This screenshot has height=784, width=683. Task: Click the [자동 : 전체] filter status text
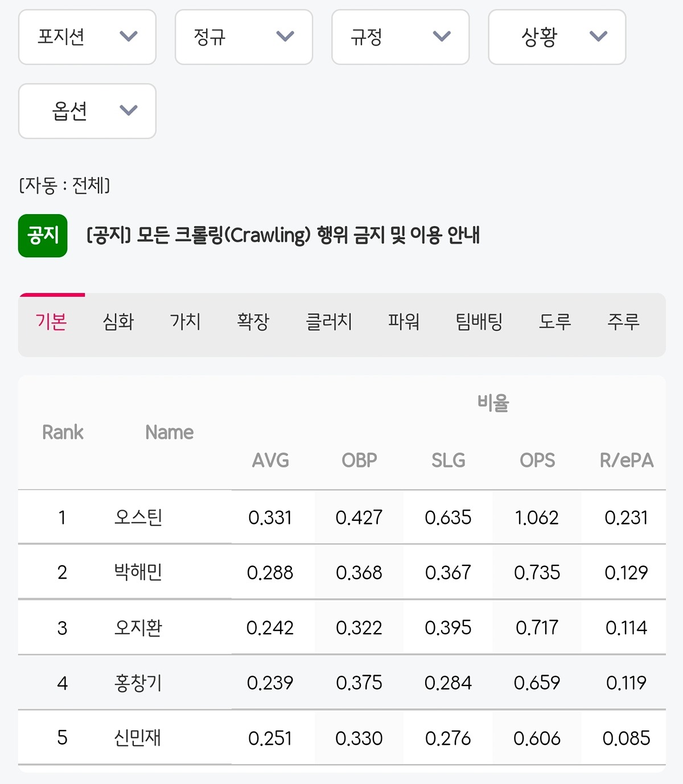coord(64,185)
